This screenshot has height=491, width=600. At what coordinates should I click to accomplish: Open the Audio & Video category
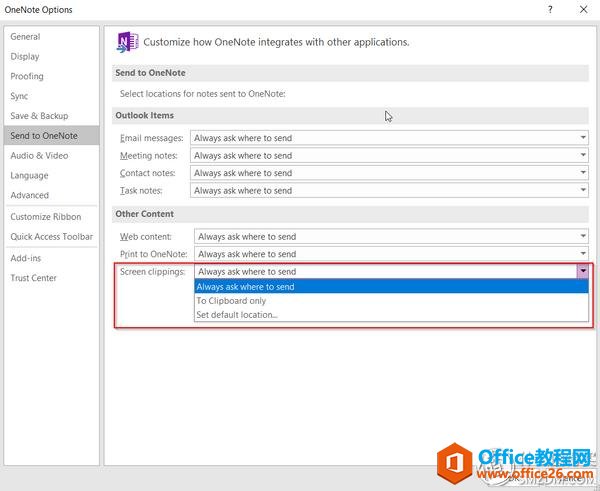pos(39,156)
